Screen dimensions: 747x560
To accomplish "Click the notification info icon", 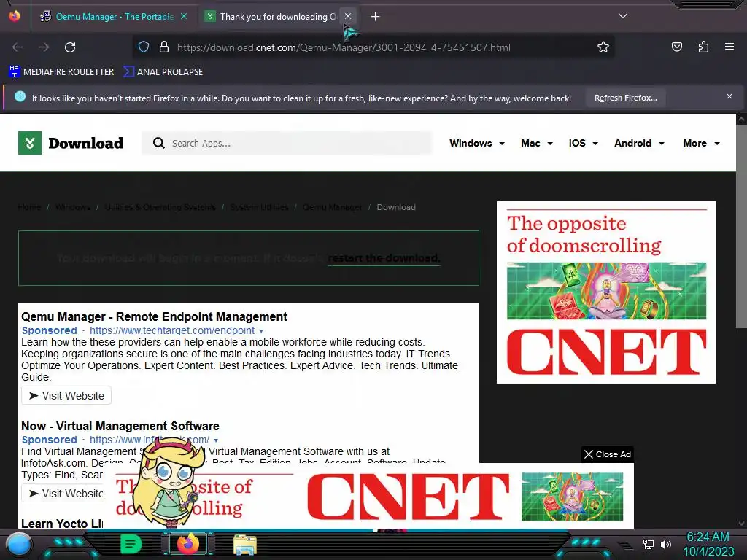I will click(20, 97).
